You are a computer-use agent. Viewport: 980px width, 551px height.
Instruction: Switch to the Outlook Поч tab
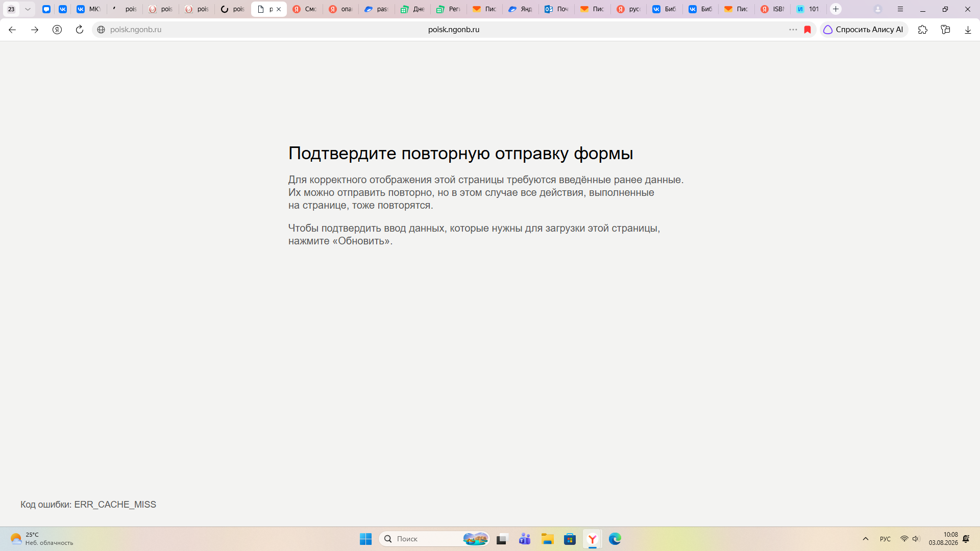click(x=556, y=9)
